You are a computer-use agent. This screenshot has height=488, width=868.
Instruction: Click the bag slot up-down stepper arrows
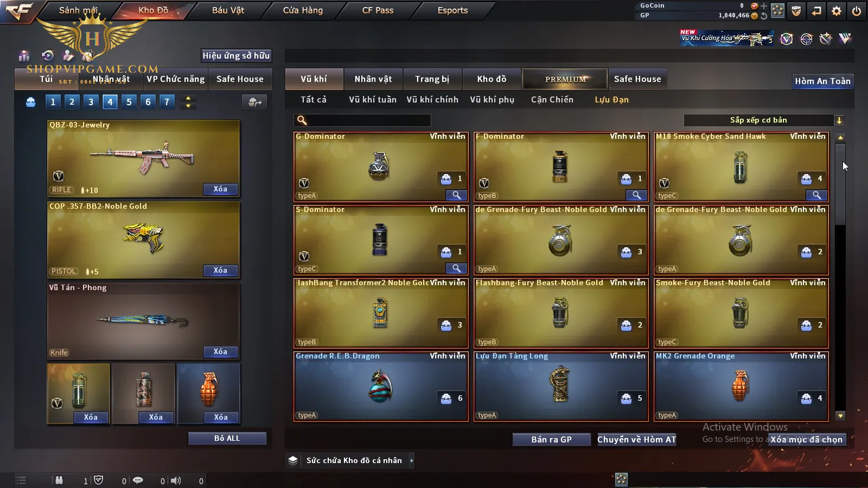click(188, 102)
